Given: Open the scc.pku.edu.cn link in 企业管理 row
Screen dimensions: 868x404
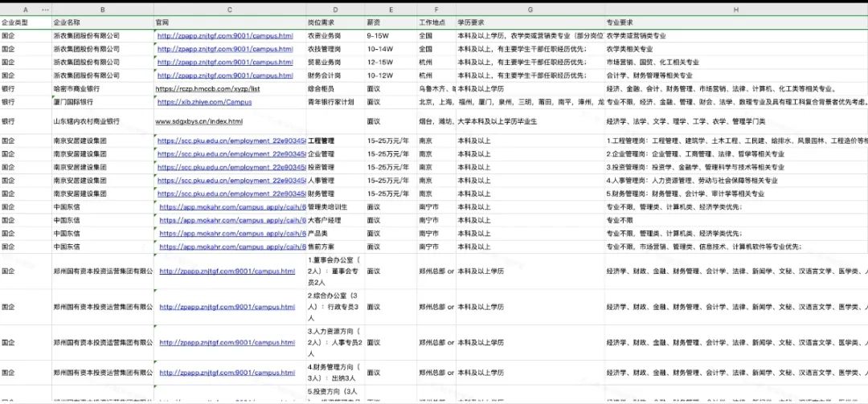Looking at the screenshot, I should 231,154.
